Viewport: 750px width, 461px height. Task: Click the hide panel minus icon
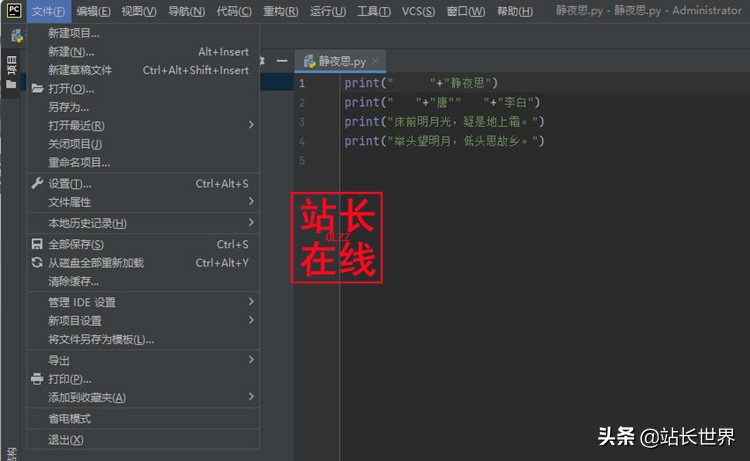(x=282, y=61)
